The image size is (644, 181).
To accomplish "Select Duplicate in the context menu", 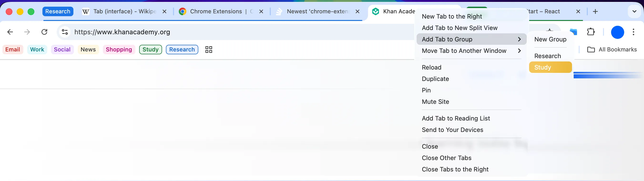I will pyautogui.click(x=471, y=79).
